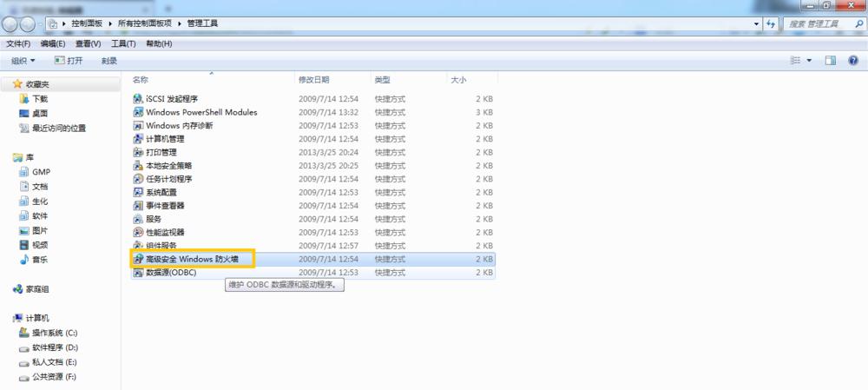Open the 编辑(E) menu
This screenshot has width=868, height=390.
[x=53, y=43]
